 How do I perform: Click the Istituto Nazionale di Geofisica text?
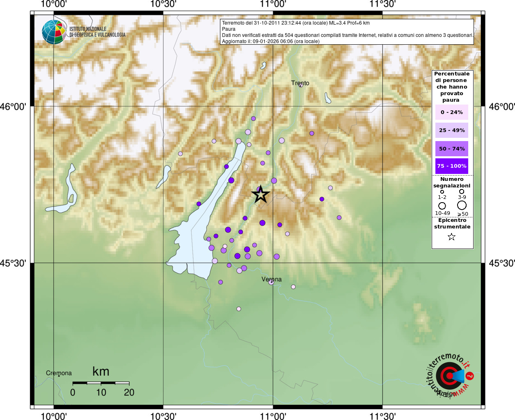click(97, 32)
